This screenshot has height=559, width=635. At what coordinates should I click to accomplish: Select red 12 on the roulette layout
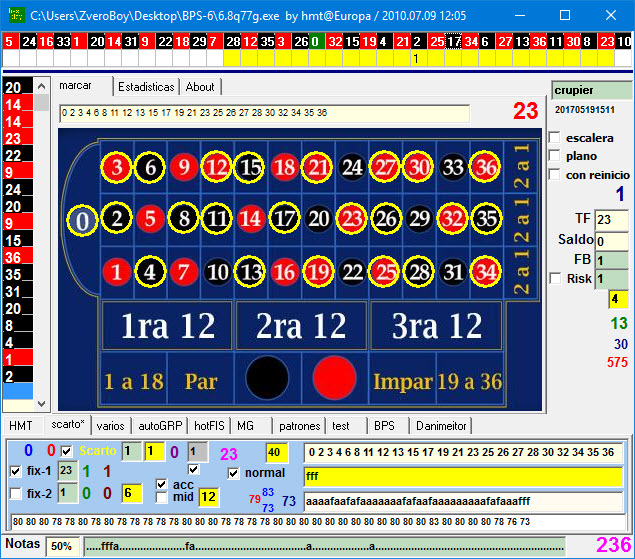217,167
